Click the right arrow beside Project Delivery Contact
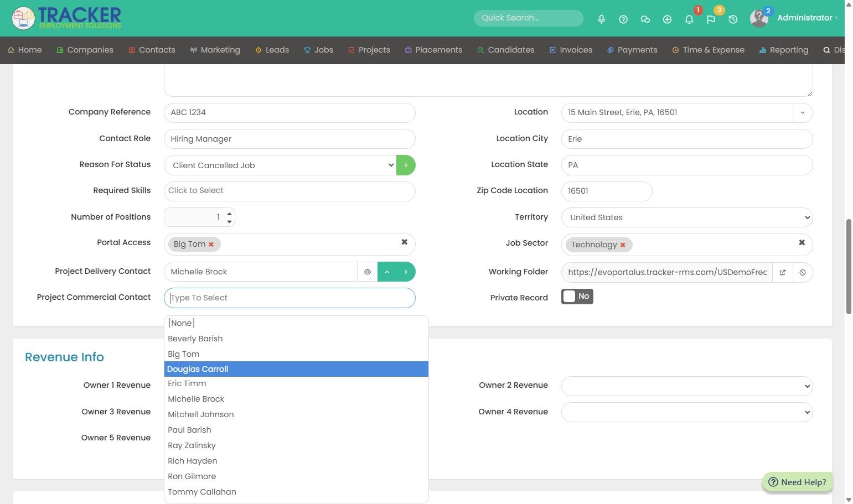 (x=406, y=272)
